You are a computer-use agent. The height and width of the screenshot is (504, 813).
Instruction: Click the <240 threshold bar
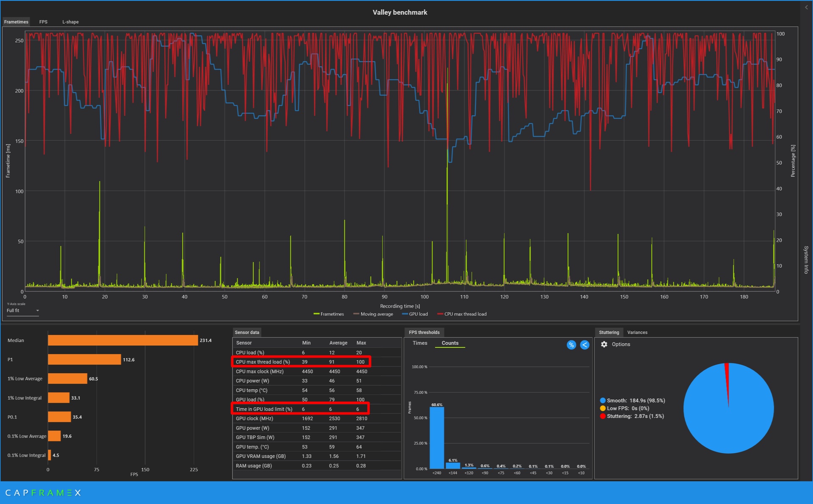[x=437, y=438]
